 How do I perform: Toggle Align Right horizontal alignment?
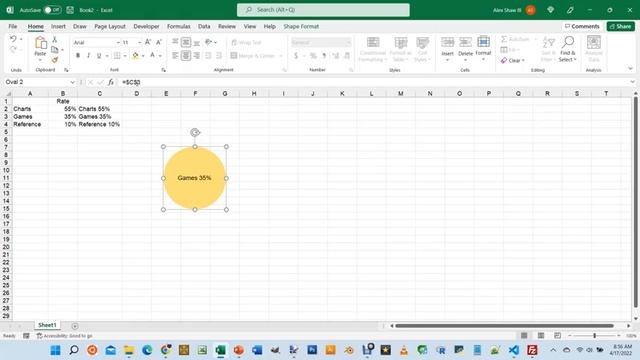coord(197,56)
